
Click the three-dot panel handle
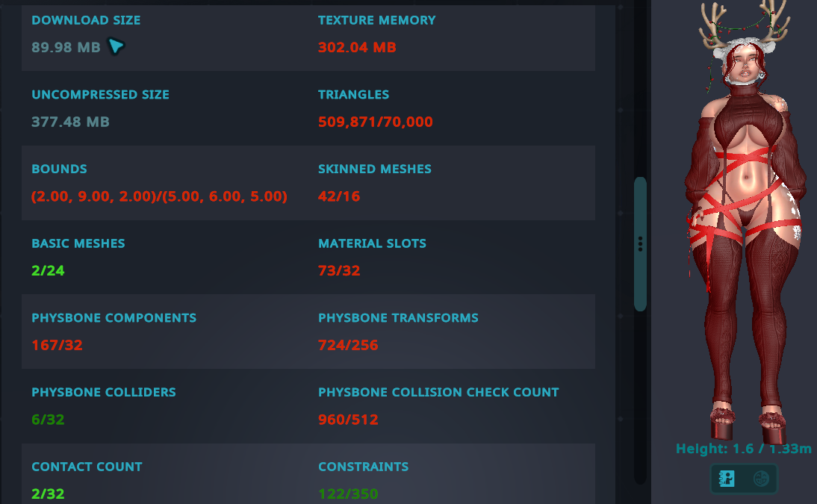[x=640, y=244]
